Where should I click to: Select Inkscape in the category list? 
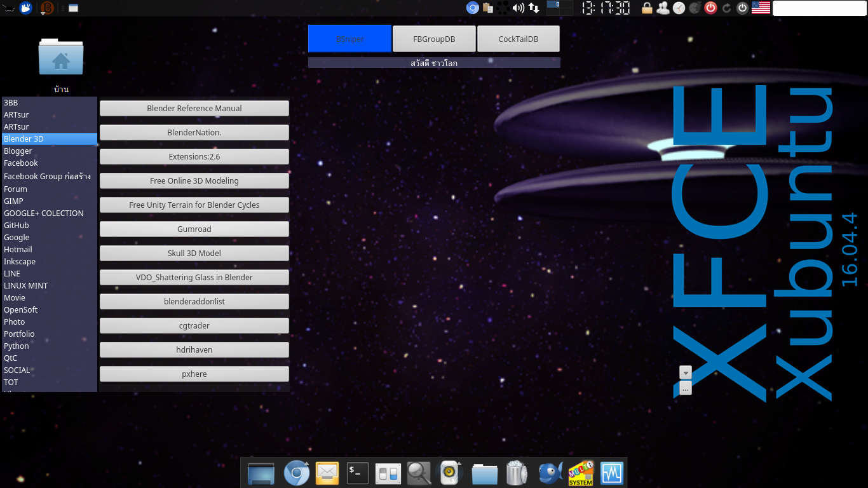tap(50, 261)
